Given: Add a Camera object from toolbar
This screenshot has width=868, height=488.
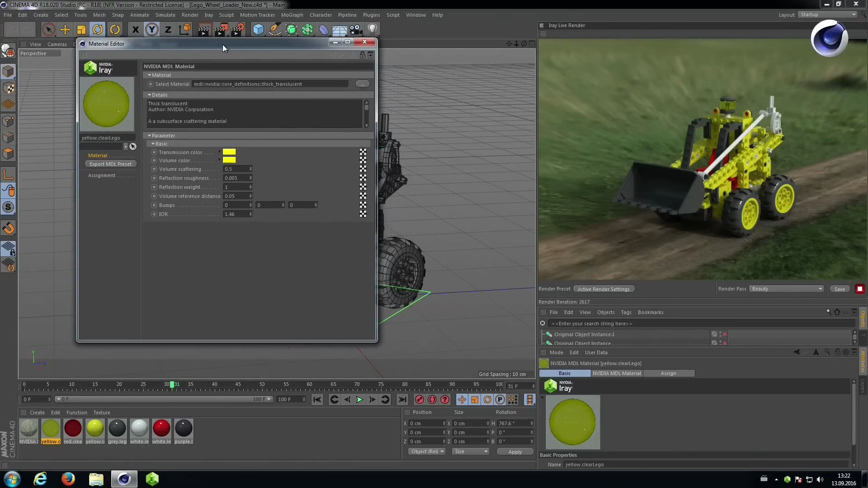Looking at the screenshot, I should (356, 30).
